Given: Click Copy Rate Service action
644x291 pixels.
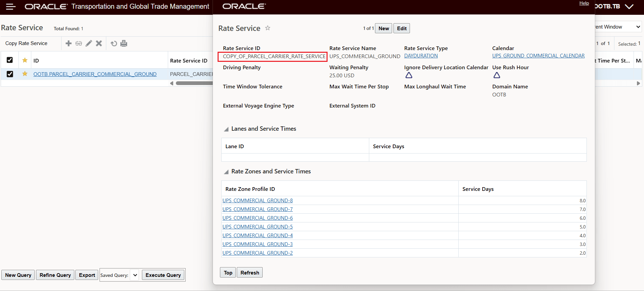Looking at the screenshot, I should coord(26,43).
